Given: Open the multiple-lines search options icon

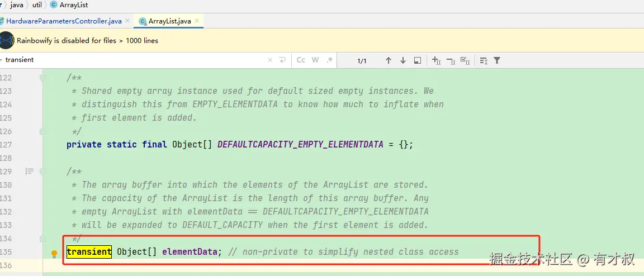Looking at the screenshot, I should (x=484, y=60).
